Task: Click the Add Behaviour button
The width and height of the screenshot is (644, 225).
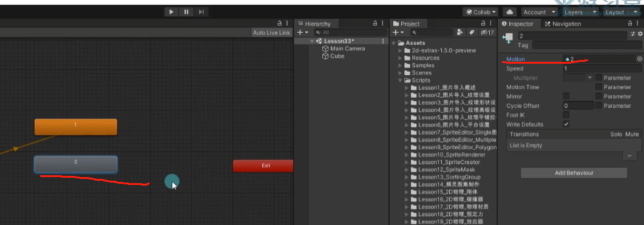Action: click(x=574, y=173)
